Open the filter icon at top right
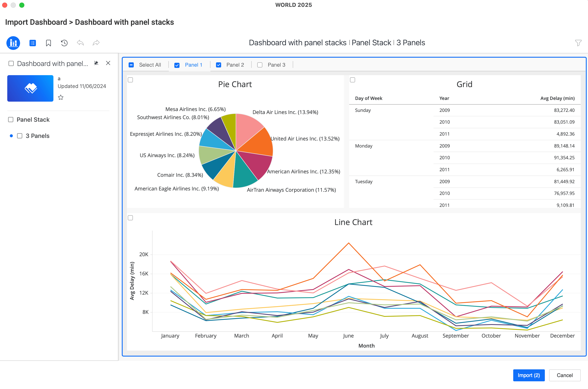 579,43
